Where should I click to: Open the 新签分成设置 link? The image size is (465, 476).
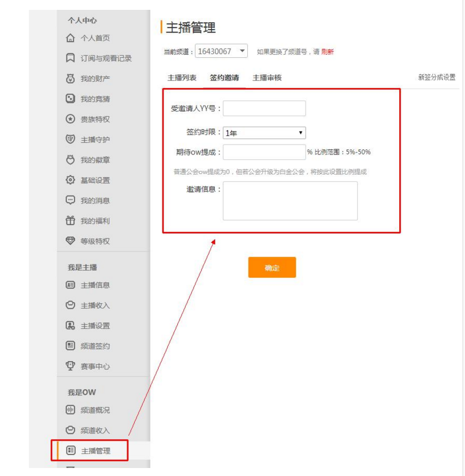click(x=437, y=77)
